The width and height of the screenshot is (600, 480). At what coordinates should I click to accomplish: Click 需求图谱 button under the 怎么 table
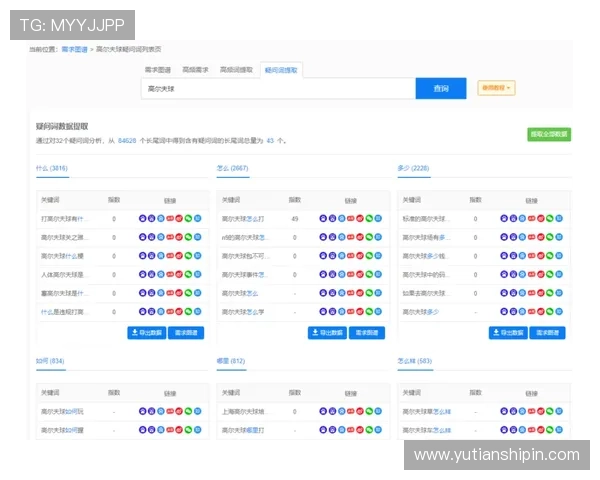click(367, 333)
